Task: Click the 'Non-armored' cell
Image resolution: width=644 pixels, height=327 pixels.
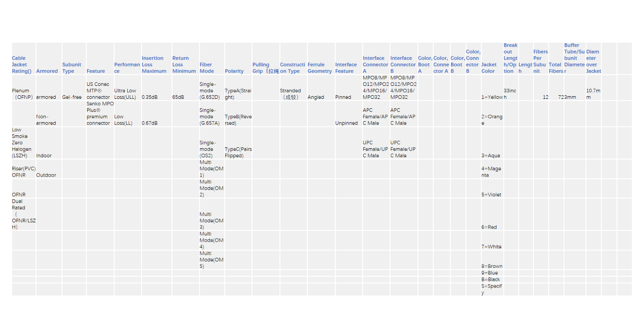Action: click(49, 114)
